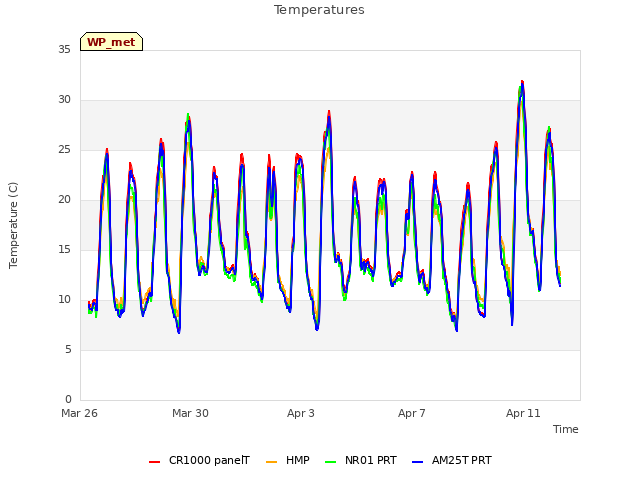This screenshot has height=480, width=640.
Task: Click the blue AM25T PRT legend swatch
Action: [x=418, y=462]
